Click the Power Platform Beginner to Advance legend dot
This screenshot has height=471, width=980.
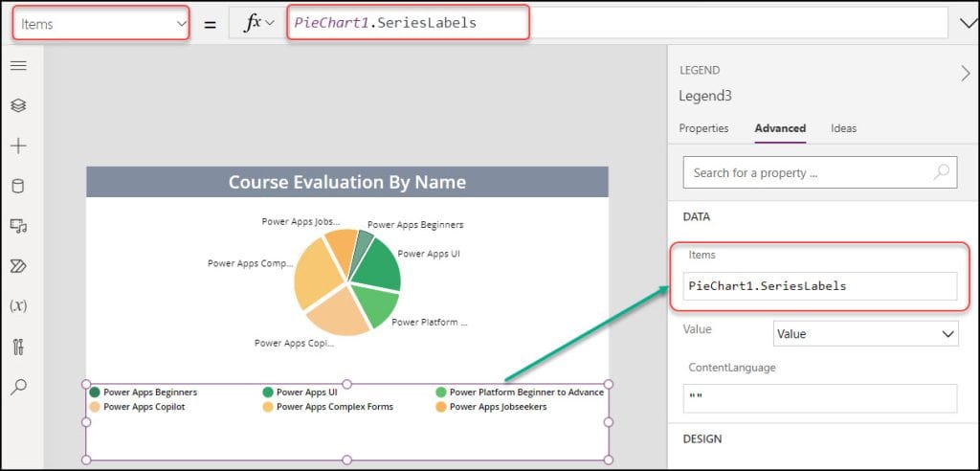(441, 392)
